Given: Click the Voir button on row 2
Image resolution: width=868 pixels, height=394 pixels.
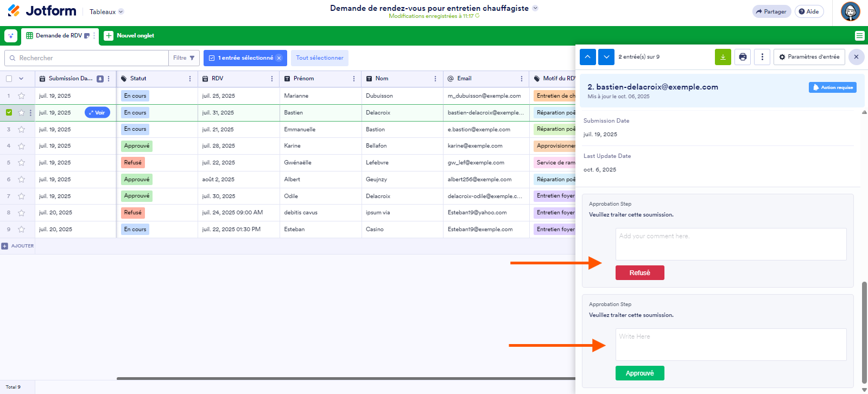Looking at the screenshot, I should (x=98, y=113).
